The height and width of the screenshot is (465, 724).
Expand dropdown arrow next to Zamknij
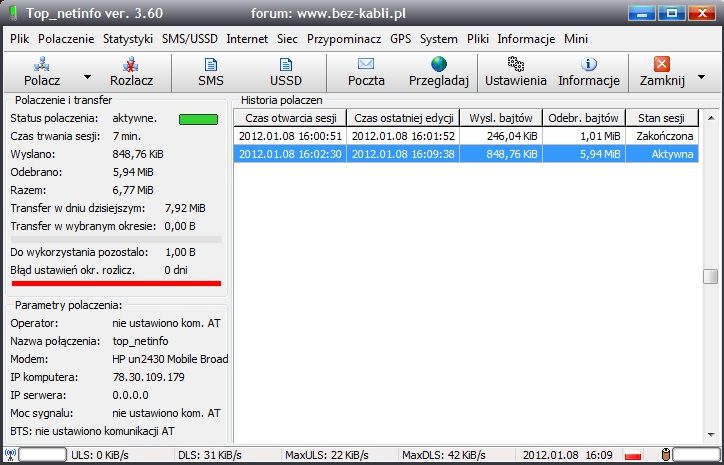pyautogui.click(x=702, y=76)
